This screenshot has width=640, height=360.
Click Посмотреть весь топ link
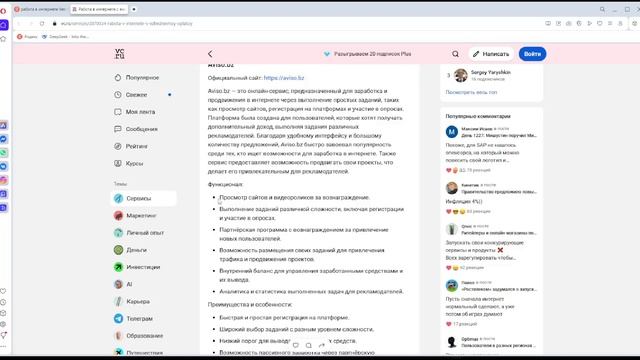pyautogui.click(x=471, y=92)
